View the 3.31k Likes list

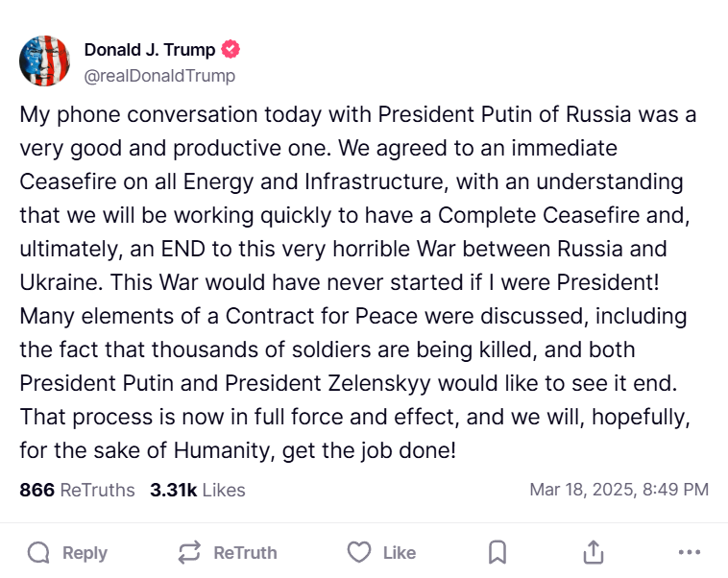click(198, 490)
